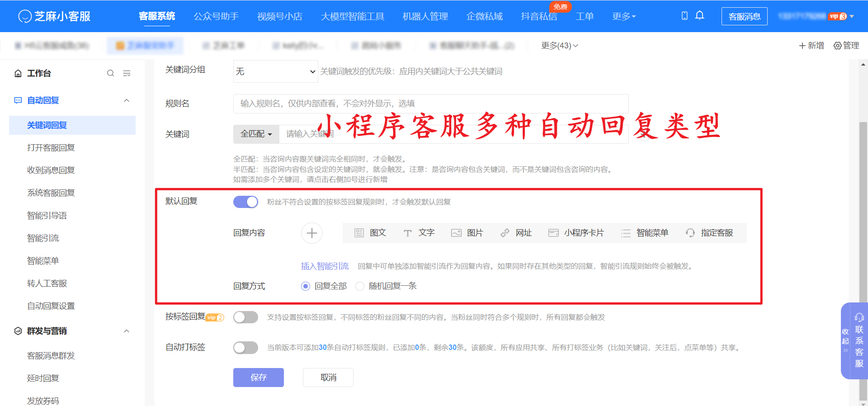This screenshot has height=406, width=868.
Task: Click the search icon beside 工作台
Action: pos(110,73)
